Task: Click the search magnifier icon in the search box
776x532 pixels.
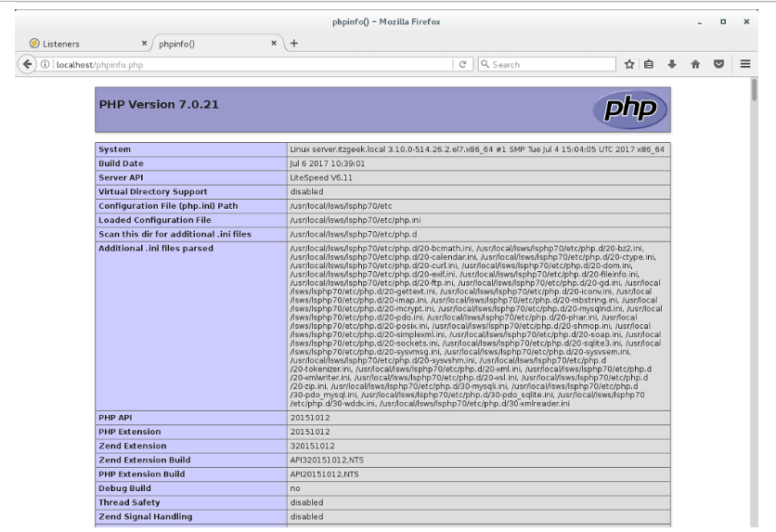Action: coord(485,64)
